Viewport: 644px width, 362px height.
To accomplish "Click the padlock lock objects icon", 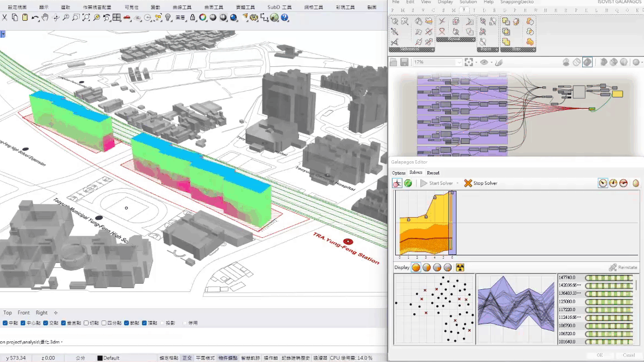I will point(192,17).
